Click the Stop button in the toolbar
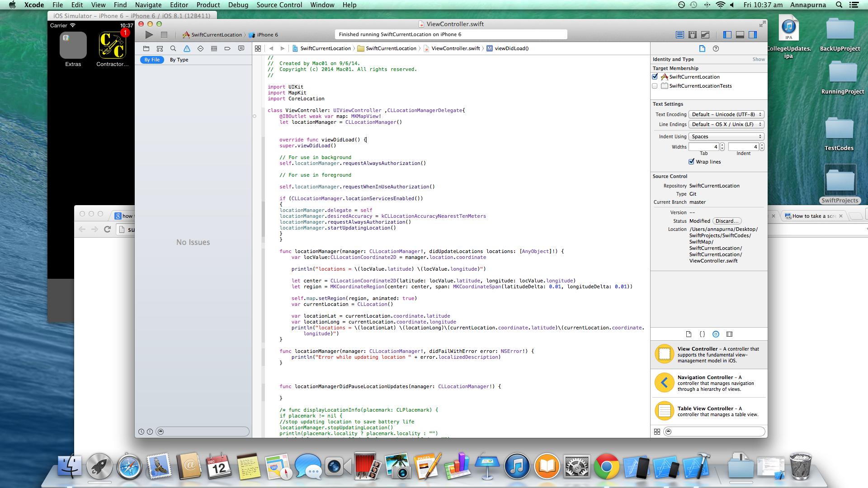The height and width of the screenshot is (488, 868). tap(164, 35)
